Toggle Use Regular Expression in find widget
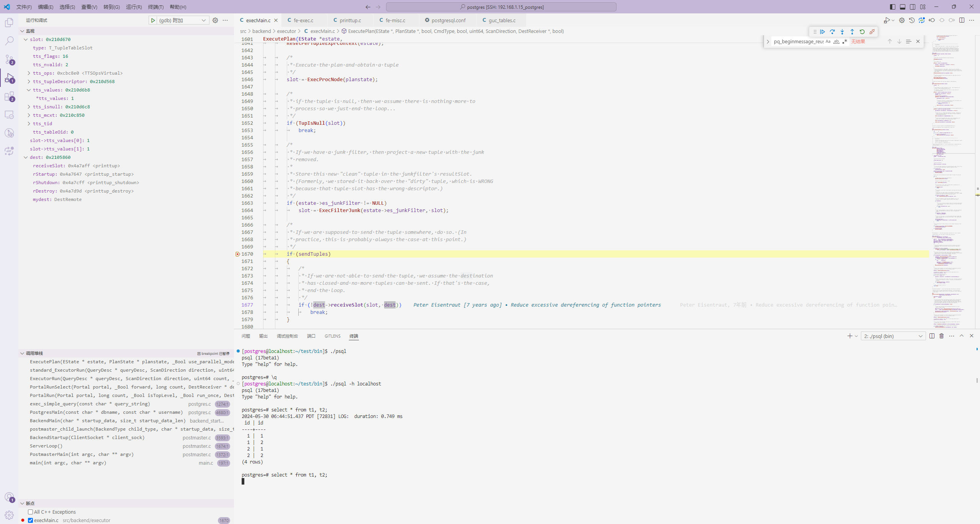 [845, 41]
